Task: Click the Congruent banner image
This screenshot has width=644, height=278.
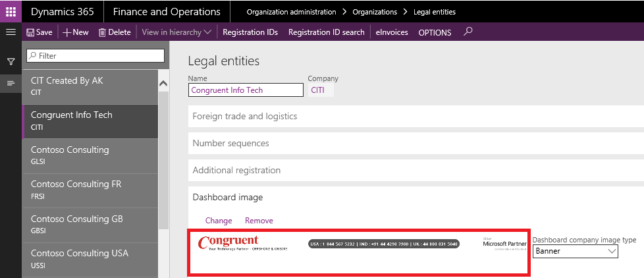Action: pyautogui.click(x=359, y=252)
